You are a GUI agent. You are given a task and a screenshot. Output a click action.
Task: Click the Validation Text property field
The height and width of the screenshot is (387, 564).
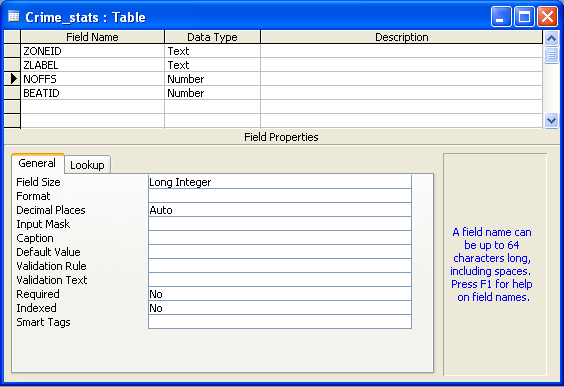coord(280,280)
